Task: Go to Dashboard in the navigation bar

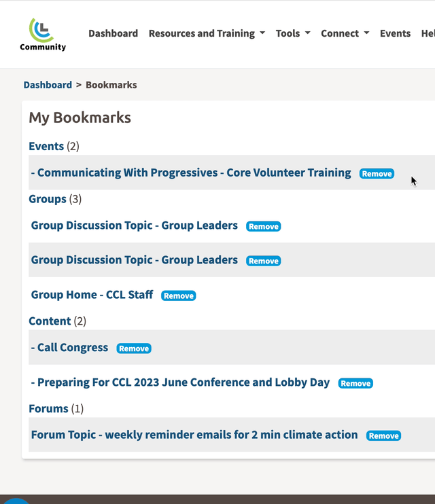Action: 114,33
